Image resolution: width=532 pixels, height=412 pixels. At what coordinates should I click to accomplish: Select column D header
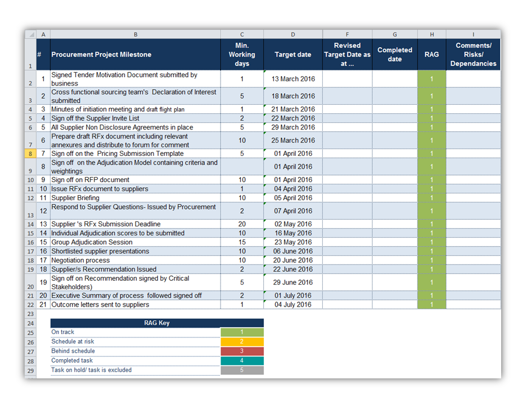point(293,34)
